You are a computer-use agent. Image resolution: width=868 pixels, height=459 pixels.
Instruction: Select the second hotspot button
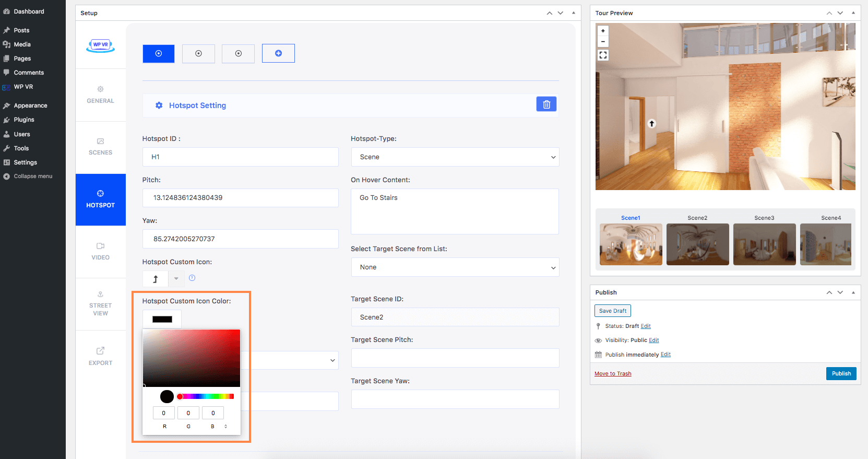pos(198,53)
